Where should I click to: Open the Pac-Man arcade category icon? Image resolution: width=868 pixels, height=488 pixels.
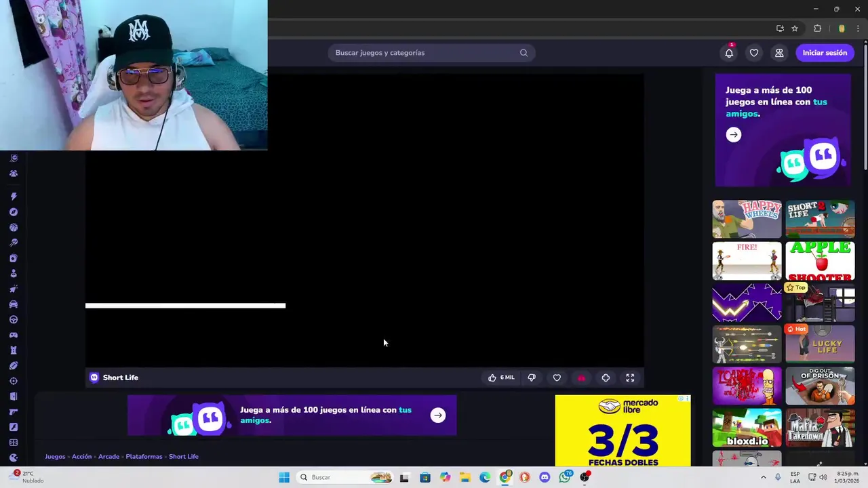point(14,458)
